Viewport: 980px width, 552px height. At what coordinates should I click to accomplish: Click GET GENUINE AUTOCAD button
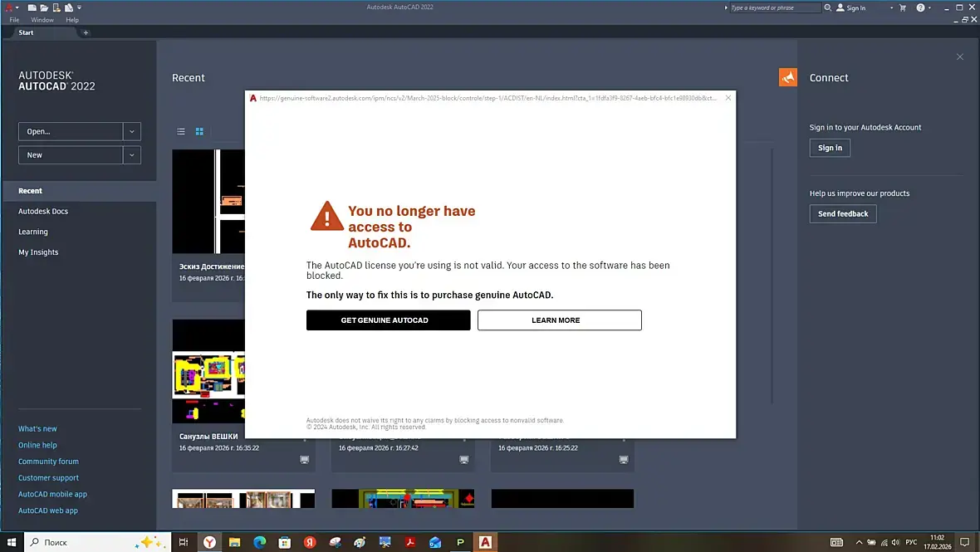[x=388, y=320]
